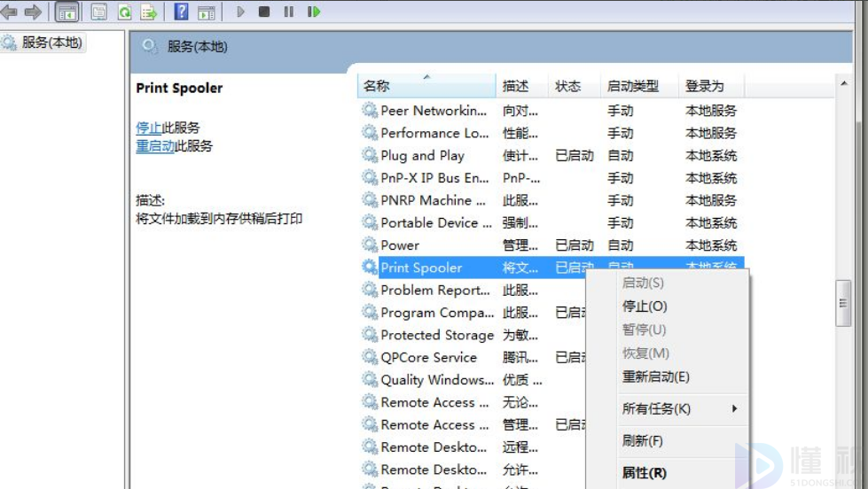Select Remote Access service described 无论...

[x=473, y=402]
